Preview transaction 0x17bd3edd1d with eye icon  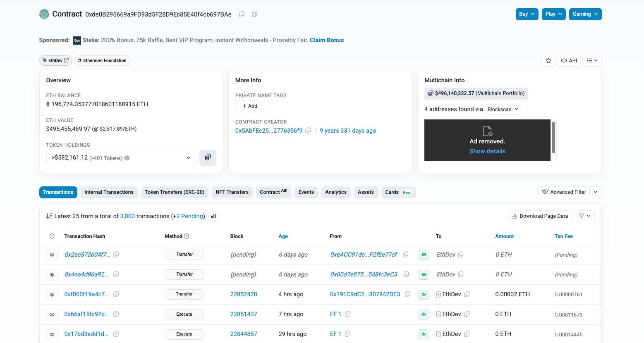coord(52,334)
